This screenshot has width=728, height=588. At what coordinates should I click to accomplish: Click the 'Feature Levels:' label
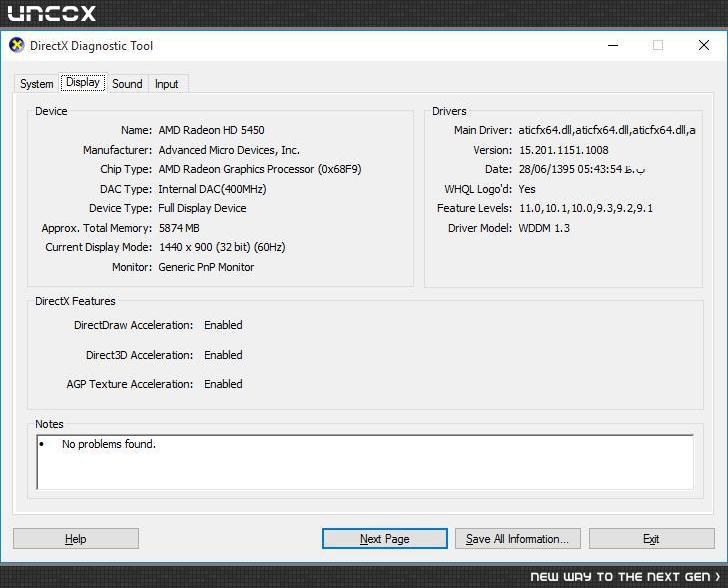(474, 208)
